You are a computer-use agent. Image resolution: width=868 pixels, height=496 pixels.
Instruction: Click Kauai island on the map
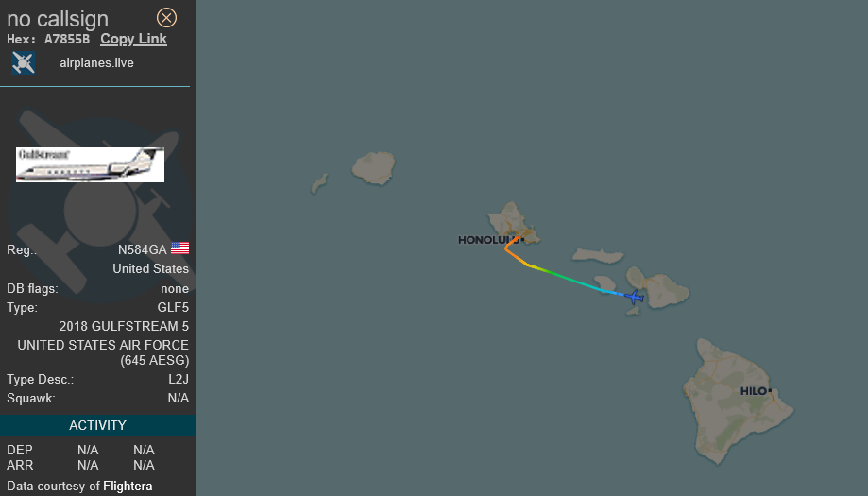[374, 168]
